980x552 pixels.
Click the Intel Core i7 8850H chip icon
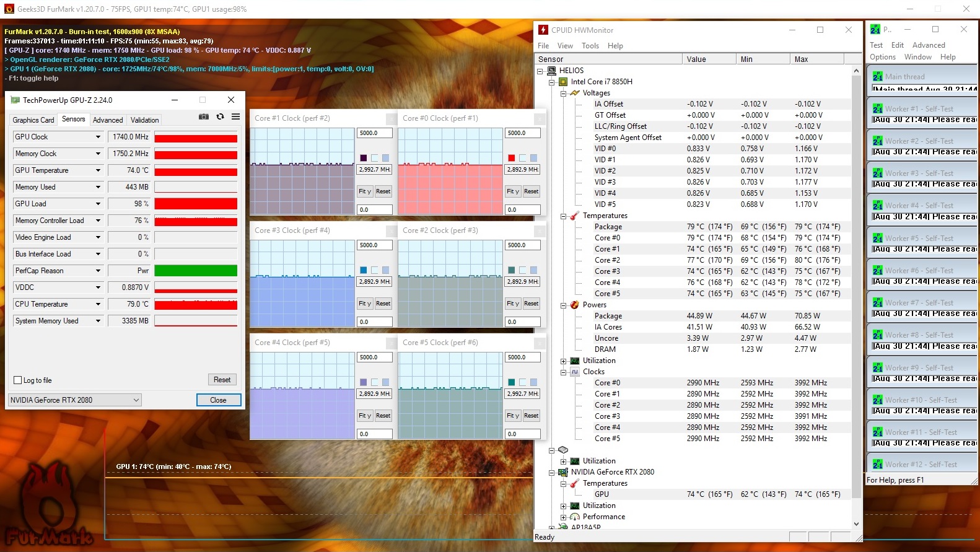(563, 82)
